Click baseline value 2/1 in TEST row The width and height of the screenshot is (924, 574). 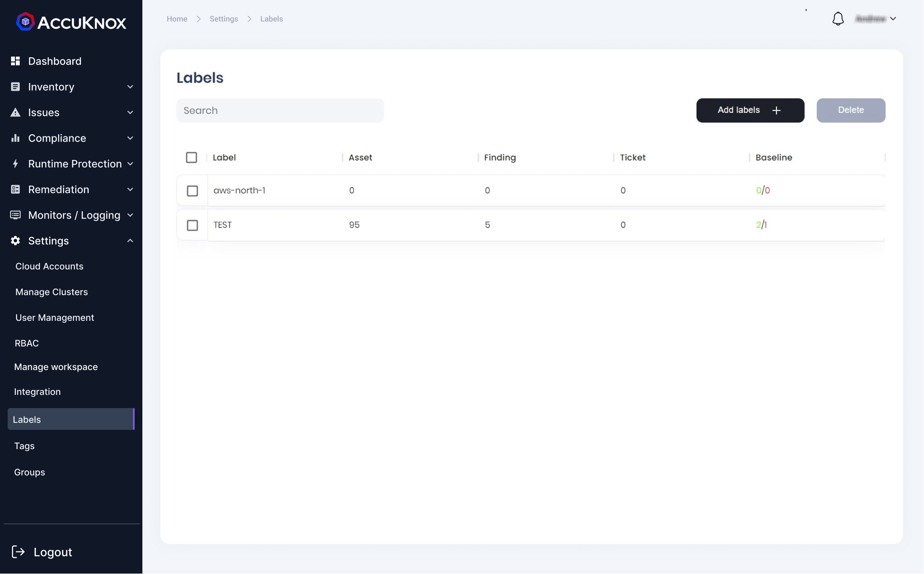[761, 225]
